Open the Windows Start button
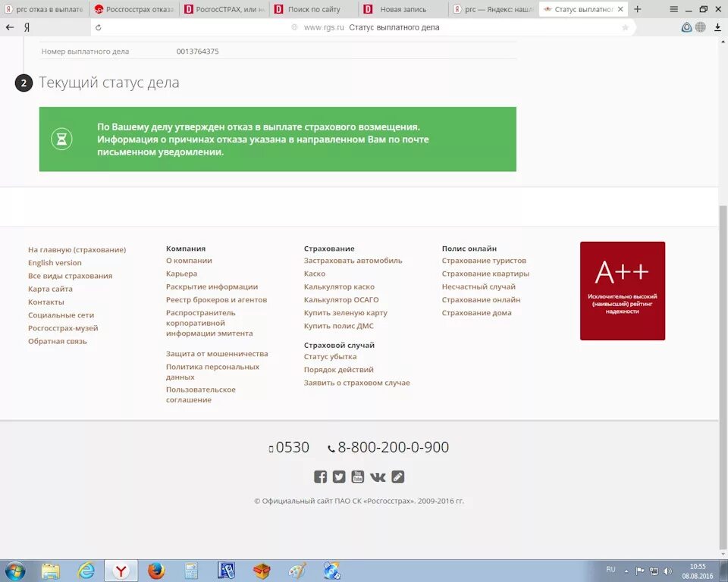The image size is (728, 582). click(x=14, y=571)
